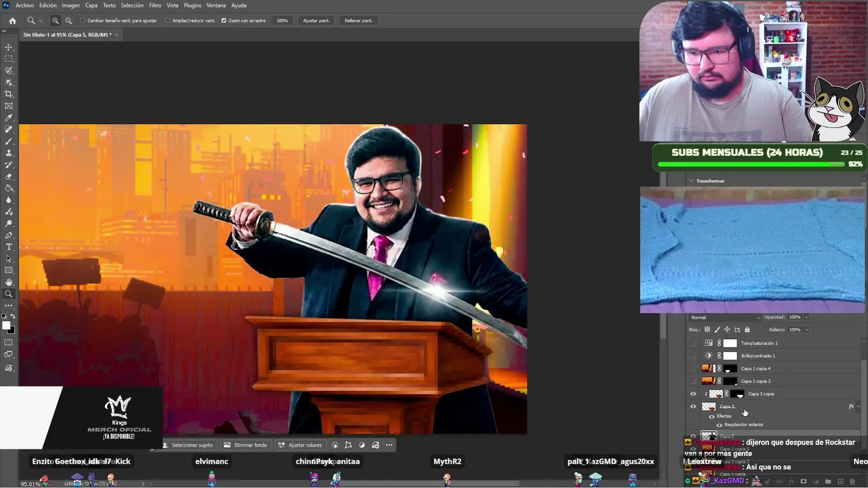The image size is (868, 488).
Task: Show the Capa 1 copia 3 layer
Action: click(693, 381)
